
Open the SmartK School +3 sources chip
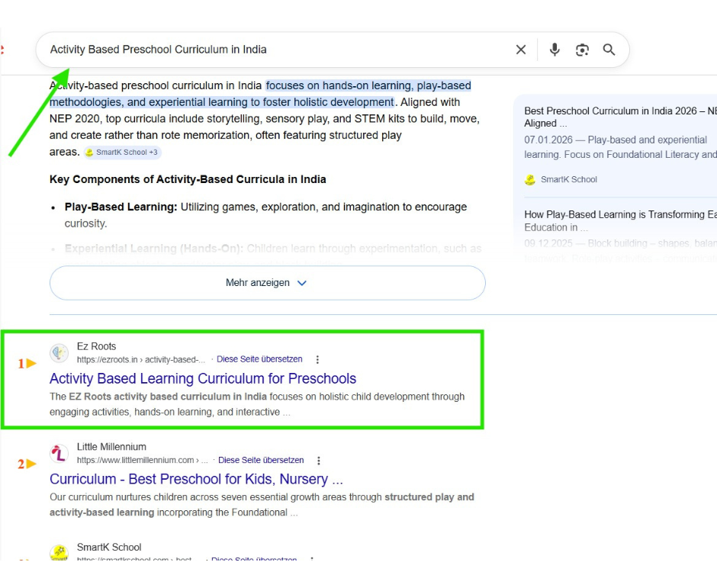click(x=122, y=153)
